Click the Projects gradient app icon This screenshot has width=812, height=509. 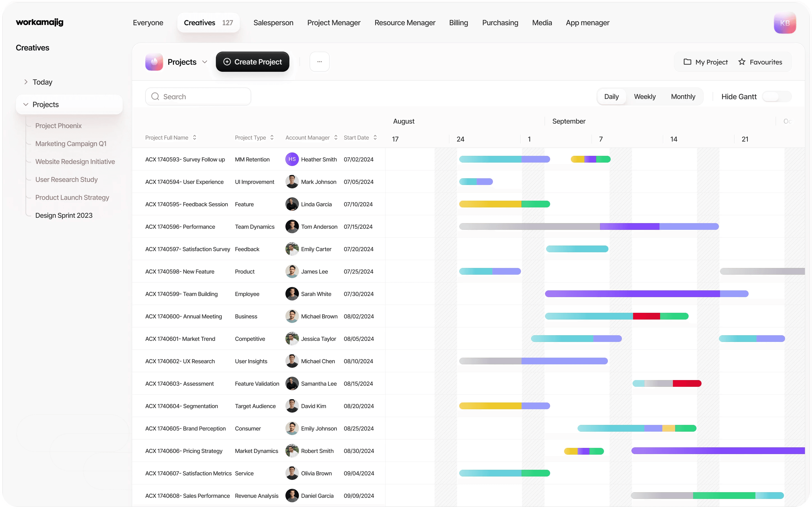154,62
